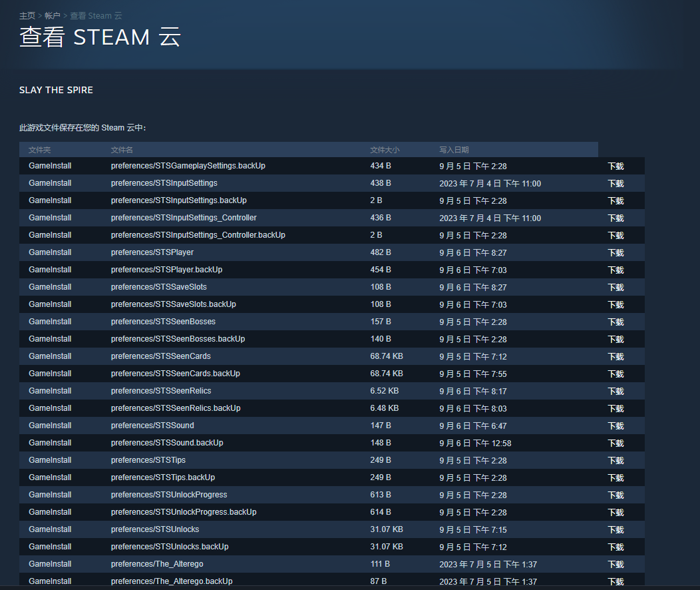This screenshot has width=700, height=590.
Task: Download preferences/STSTips file
Action: (615, 461)
